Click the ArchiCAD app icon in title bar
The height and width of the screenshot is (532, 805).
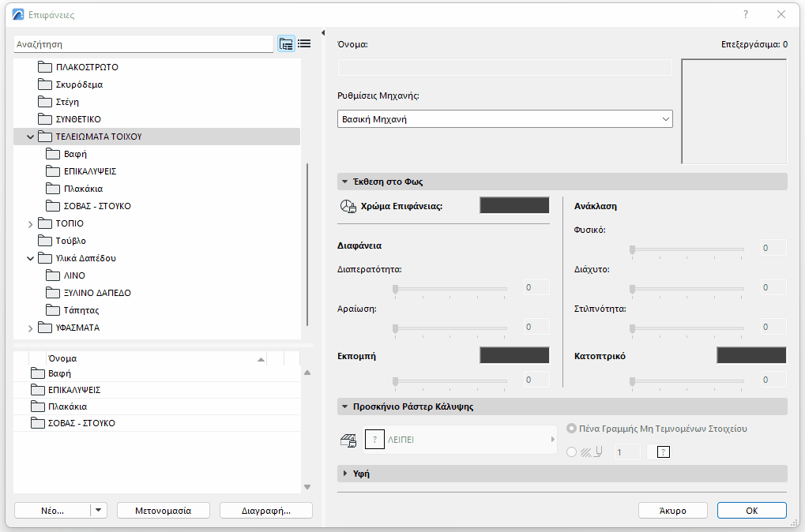[x=18, y=14]
